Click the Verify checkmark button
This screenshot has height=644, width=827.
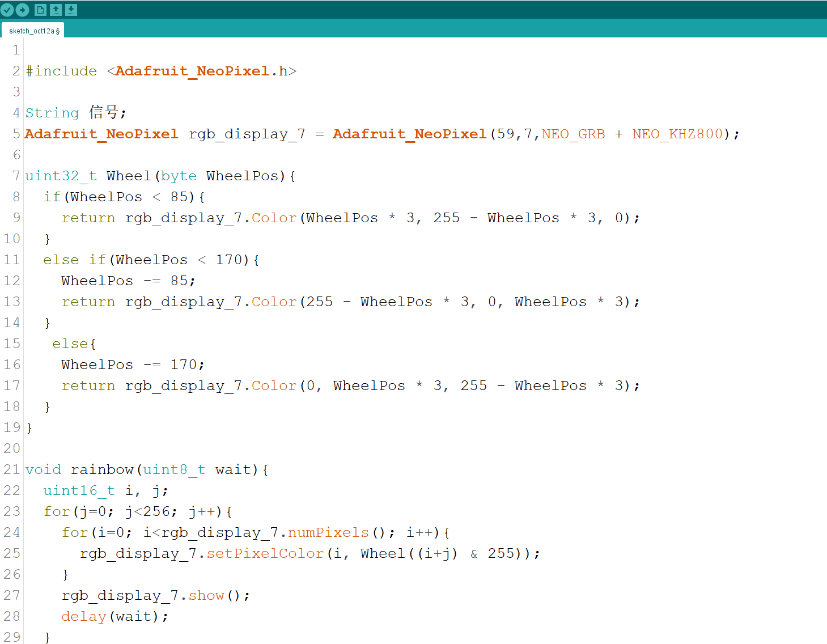(7, 10)
